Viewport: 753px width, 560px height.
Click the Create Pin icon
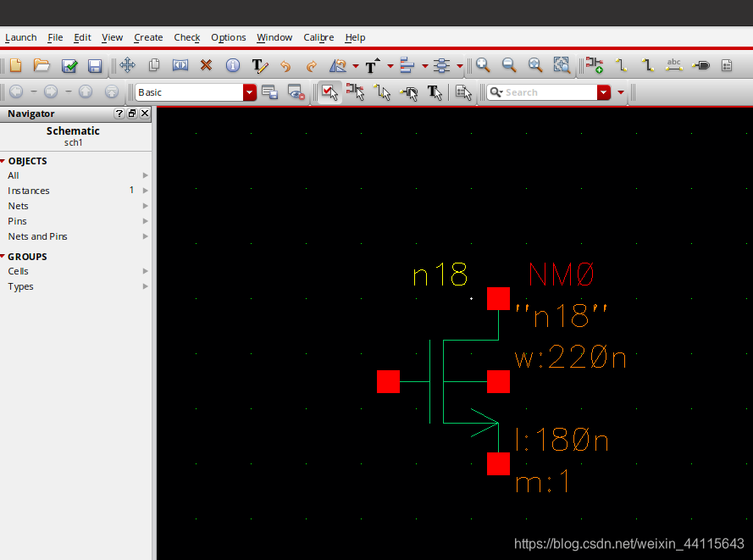[x=700, y=65]
